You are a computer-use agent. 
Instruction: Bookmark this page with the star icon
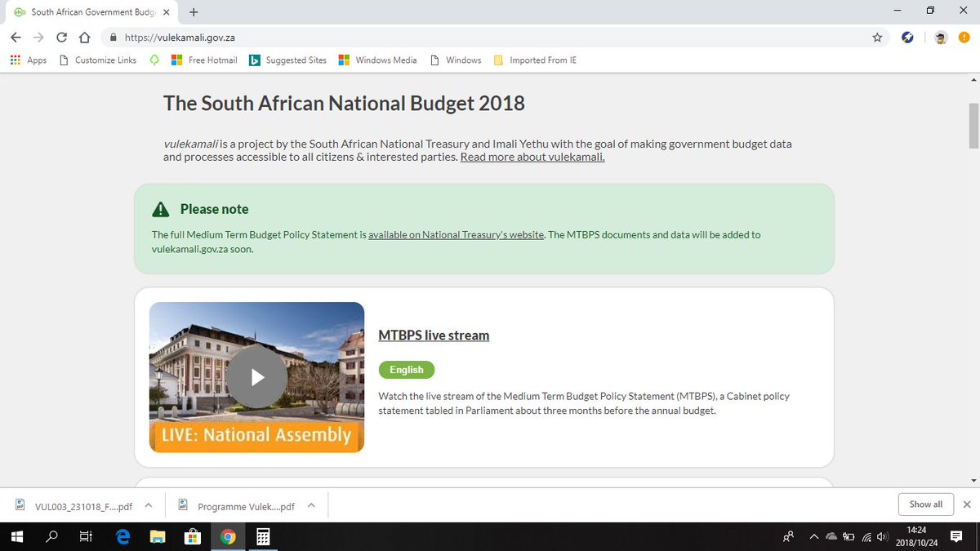coord(877,37)
